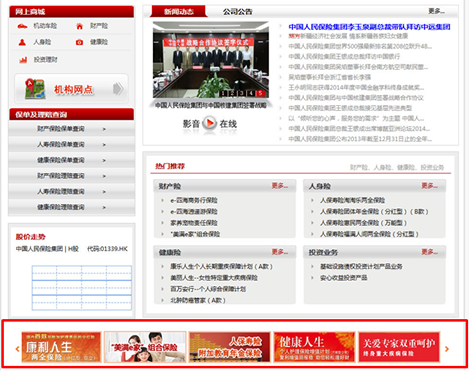Click the red house property insurance icon
This screenshot has height=370, width=469.
79,26
